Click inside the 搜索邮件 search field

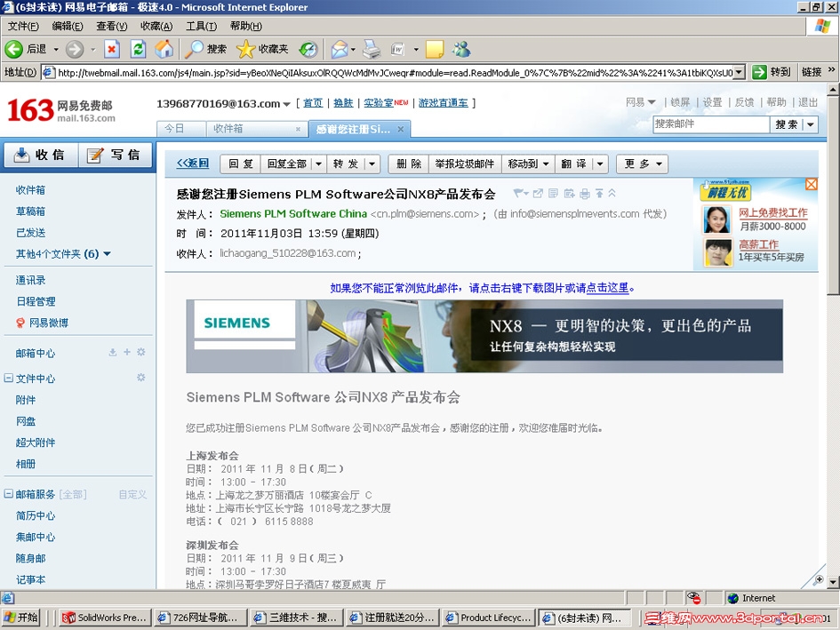(x=711, y=124)
